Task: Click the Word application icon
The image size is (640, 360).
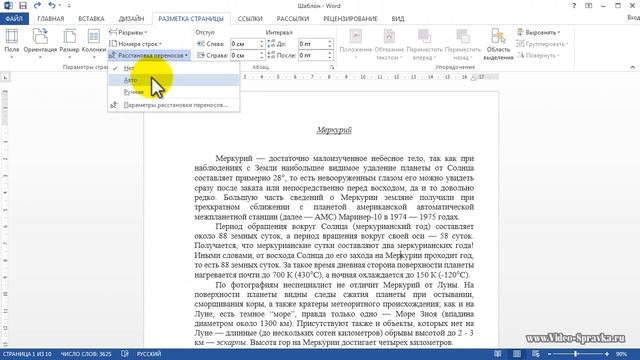Action: click(8, 6)
